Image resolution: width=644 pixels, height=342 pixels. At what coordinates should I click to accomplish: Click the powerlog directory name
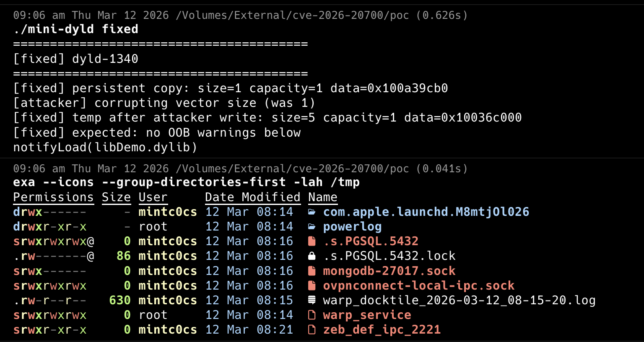coord(352,227)
